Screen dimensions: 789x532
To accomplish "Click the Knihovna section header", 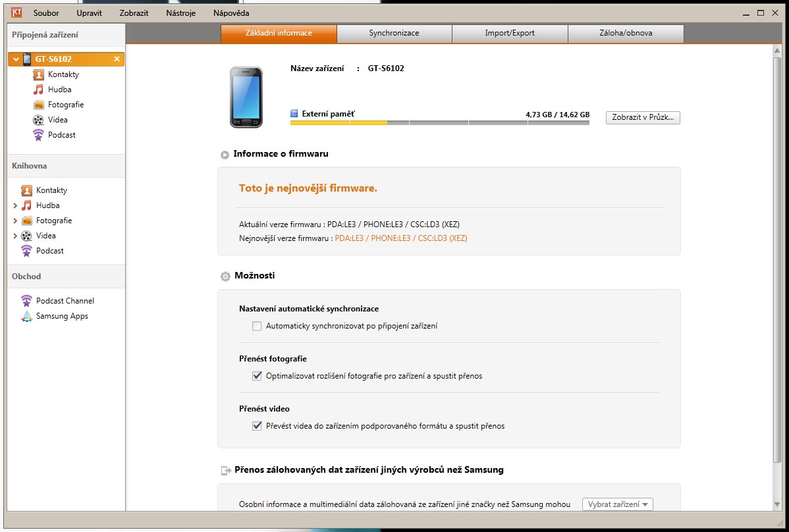I will [x=66, y=166].
